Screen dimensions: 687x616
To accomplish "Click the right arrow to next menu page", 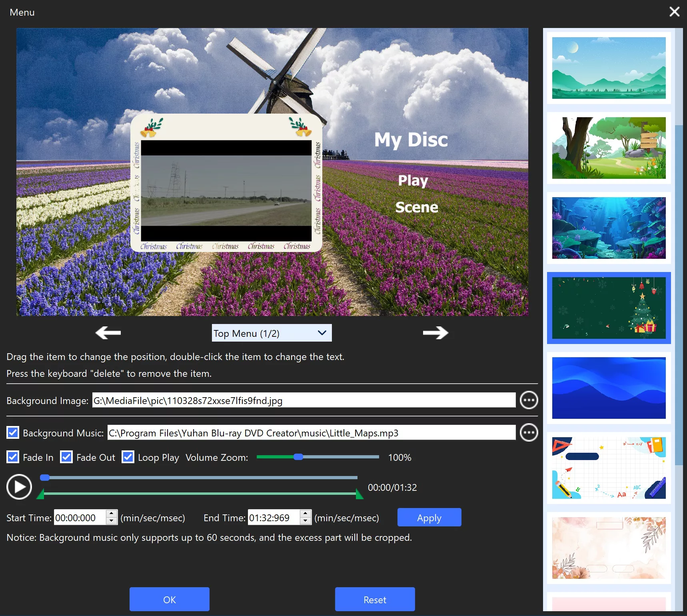I will point(435,332).
